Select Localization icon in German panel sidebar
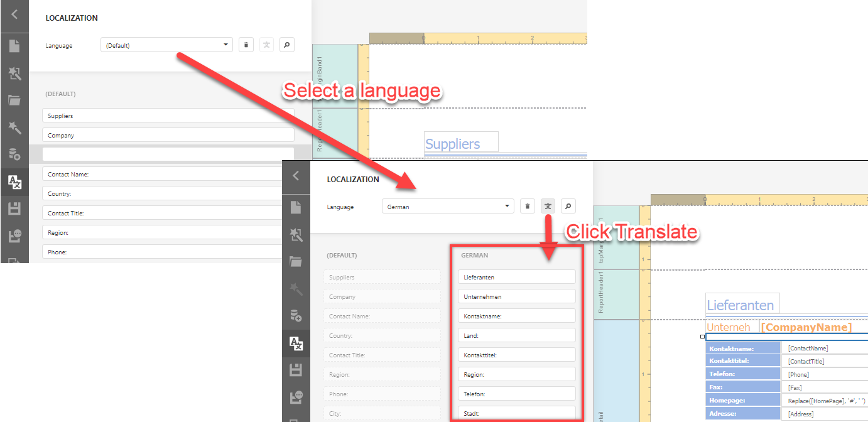Viewport: 868px width, 422px height. pyautogui.click(x=296, y=344)
